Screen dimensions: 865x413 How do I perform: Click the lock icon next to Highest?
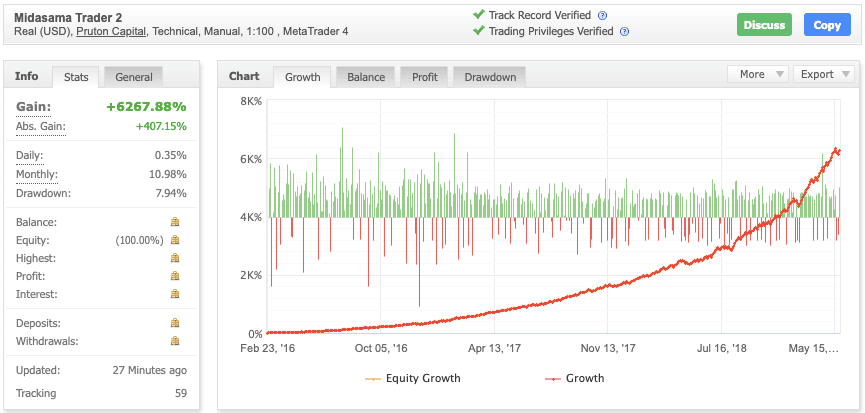pyautogui.click(x=175, y=258)
